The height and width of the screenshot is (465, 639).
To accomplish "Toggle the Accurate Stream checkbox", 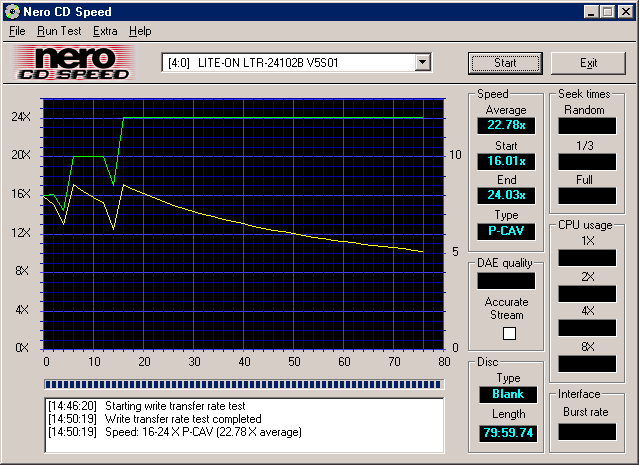I will [x=509, y=333].
